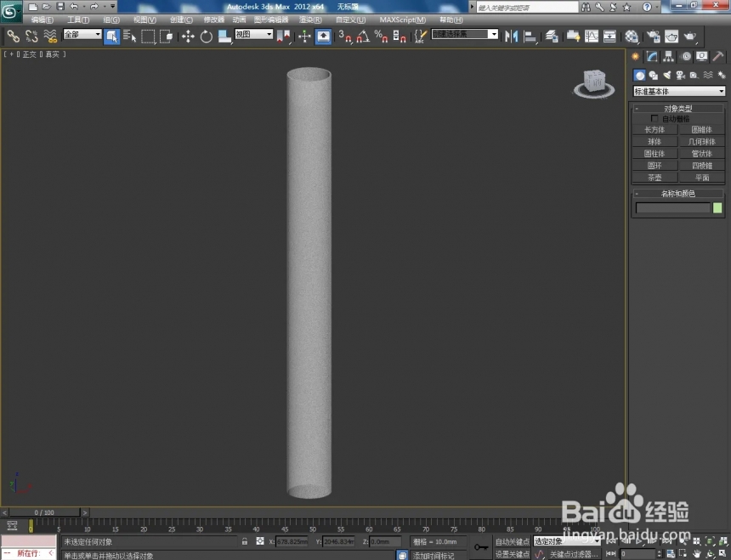Open Render Setup dialog
The width and height of the screenshot is (731, 560).
653,37
